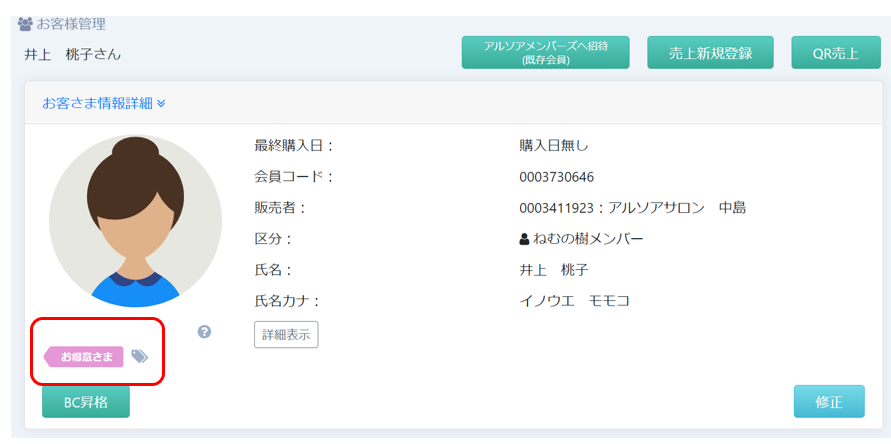
Task: Click the person icon before ねむの樹メンバー
Action: click(524, 239)
